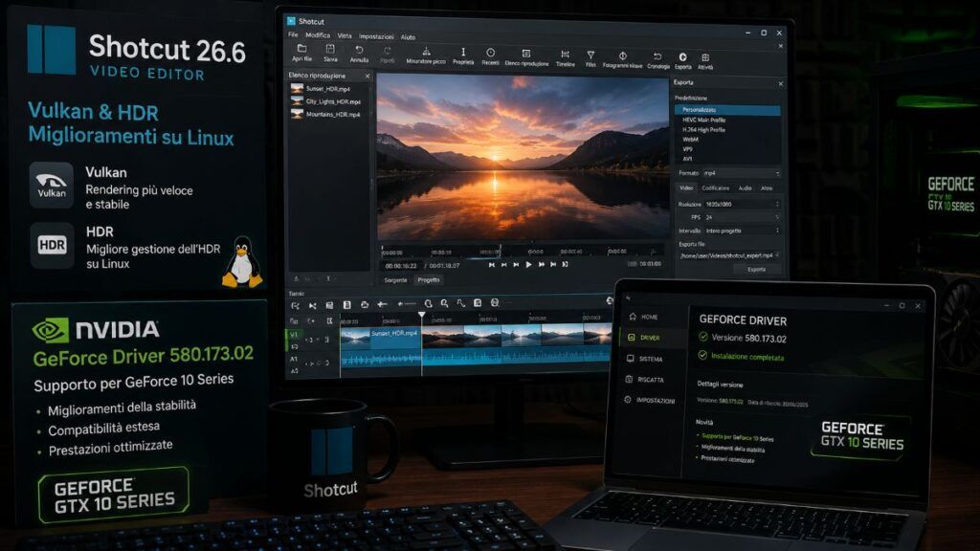Click the Esporta file path field
Viewport: 980px width, 551px height.
728,254
